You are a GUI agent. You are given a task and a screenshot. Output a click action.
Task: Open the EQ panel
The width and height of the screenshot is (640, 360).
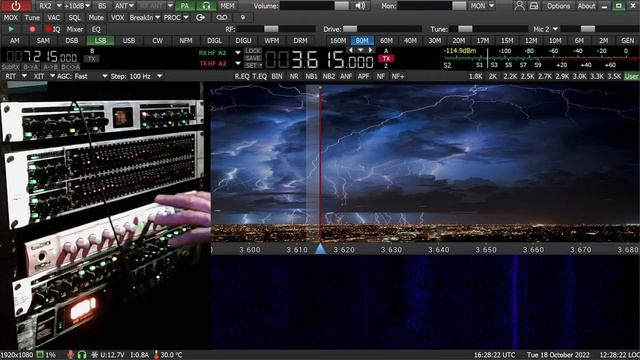(x=96, y=29)
